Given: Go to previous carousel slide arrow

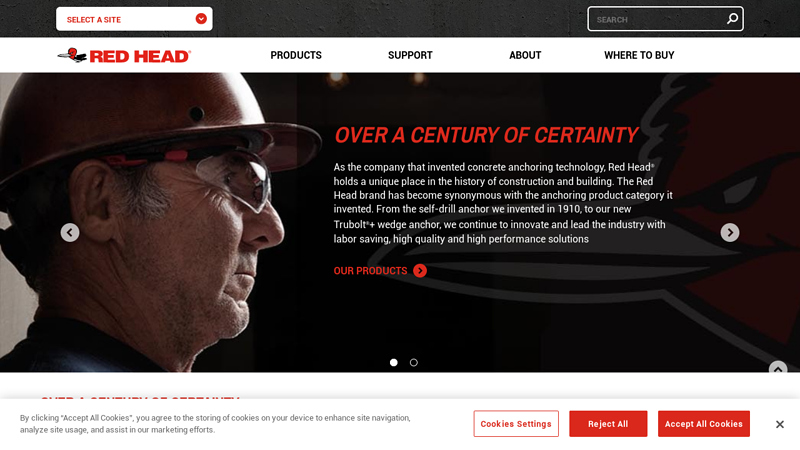Looking at the screenshot, I should [x=70, y=233].
